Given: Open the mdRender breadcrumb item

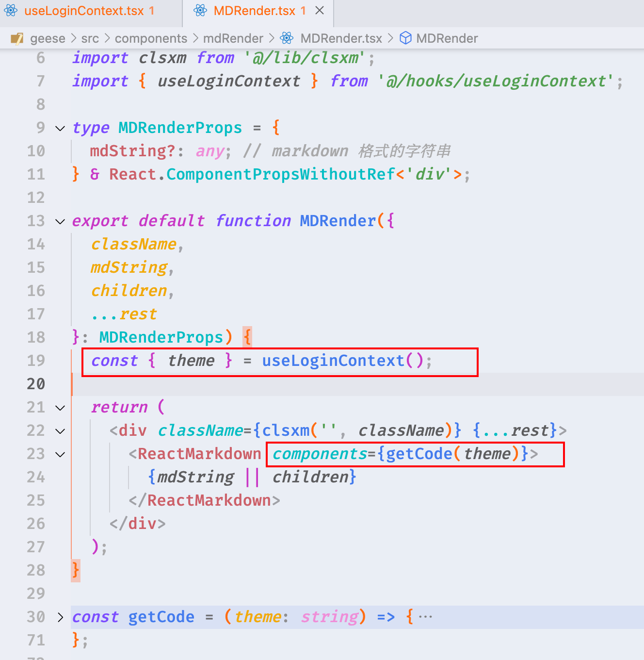Looking at the screenshot, I should [233, 38].
